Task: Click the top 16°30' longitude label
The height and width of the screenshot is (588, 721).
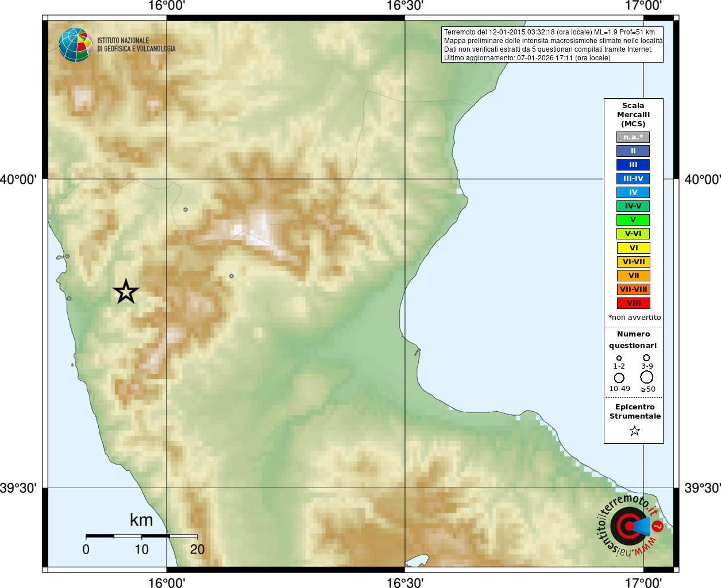Action: click(x=404, y=6)
